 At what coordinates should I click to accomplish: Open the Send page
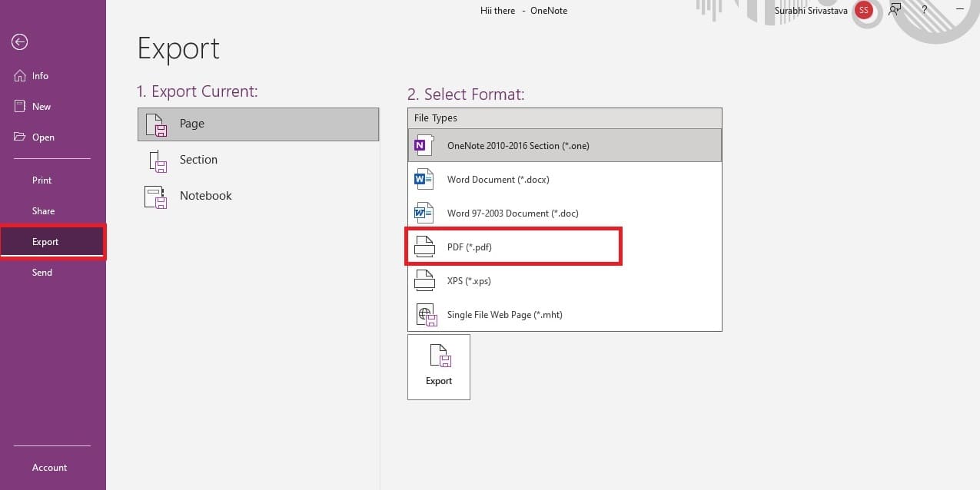[42, 273]
